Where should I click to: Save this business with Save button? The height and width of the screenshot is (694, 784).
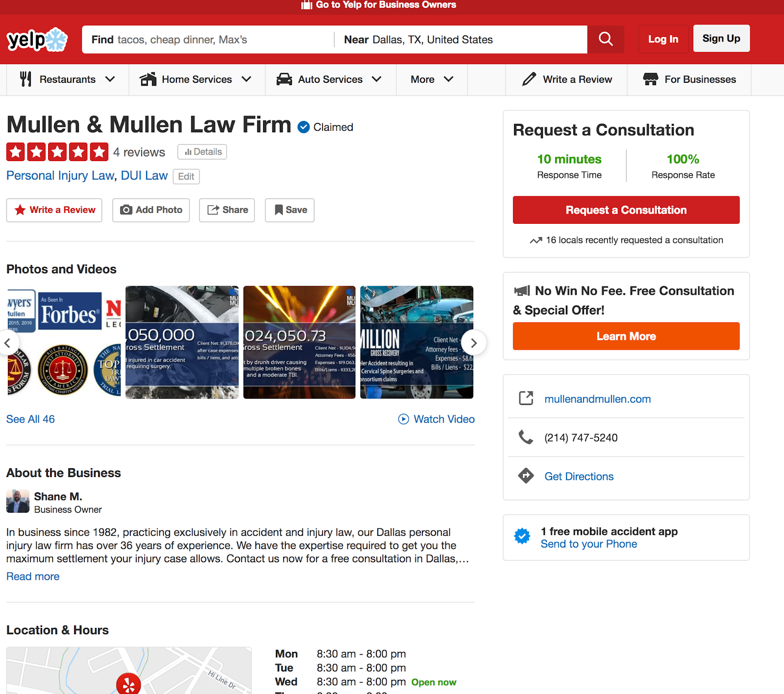point(290,210)
